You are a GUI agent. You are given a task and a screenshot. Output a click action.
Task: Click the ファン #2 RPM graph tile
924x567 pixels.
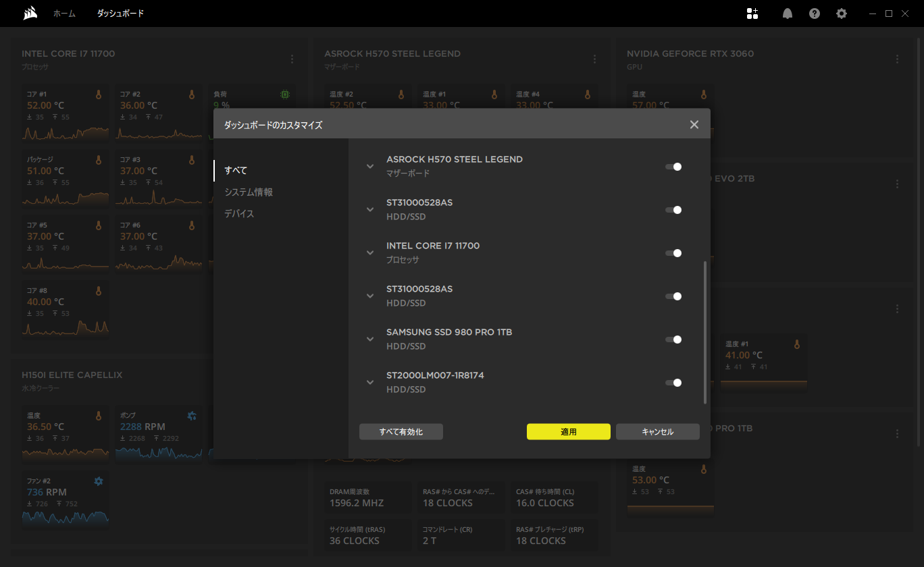tap(66, 500)
